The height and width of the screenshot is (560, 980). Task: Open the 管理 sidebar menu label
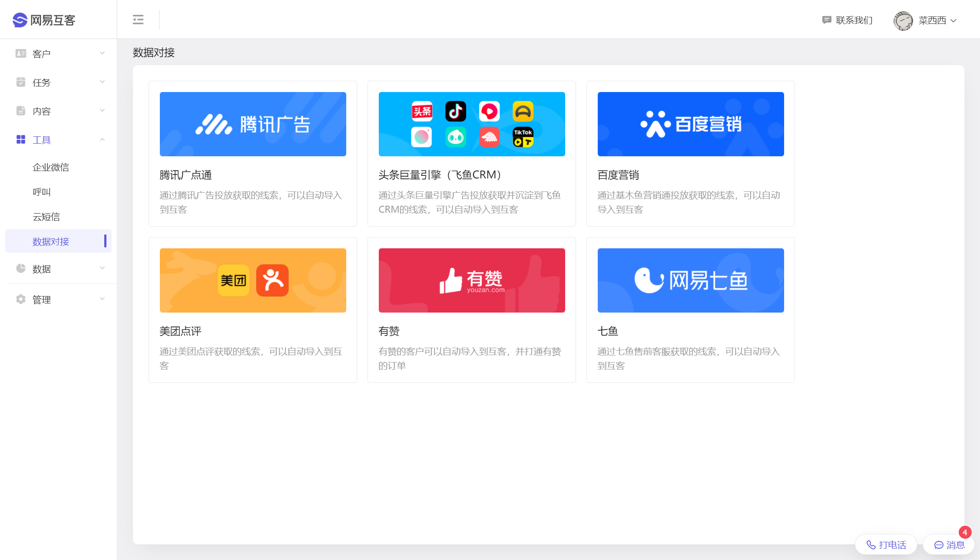click(42, 300)
